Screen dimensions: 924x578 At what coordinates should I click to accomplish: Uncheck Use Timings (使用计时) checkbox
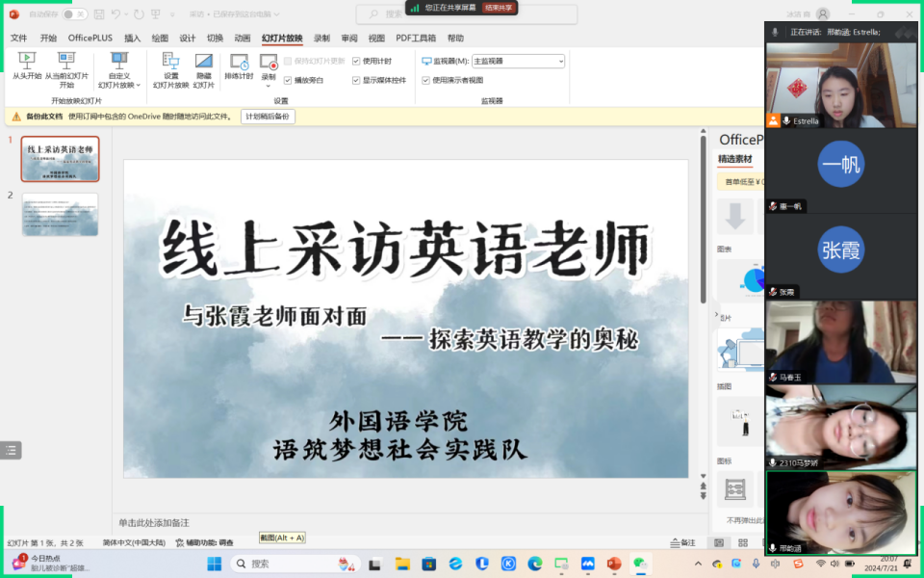tap(356, 61)
